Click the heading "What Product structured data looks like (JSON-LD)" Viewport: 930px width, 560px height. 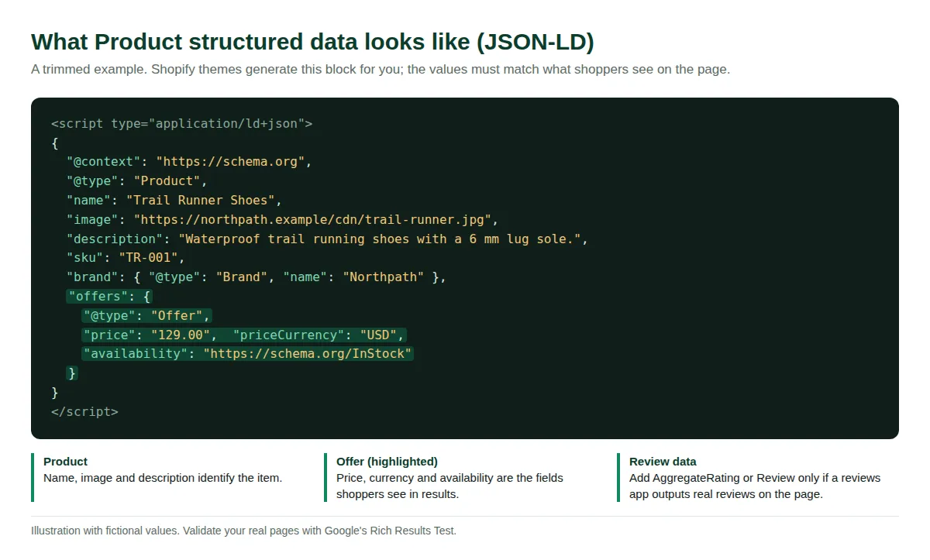click(x=312, y=42)
